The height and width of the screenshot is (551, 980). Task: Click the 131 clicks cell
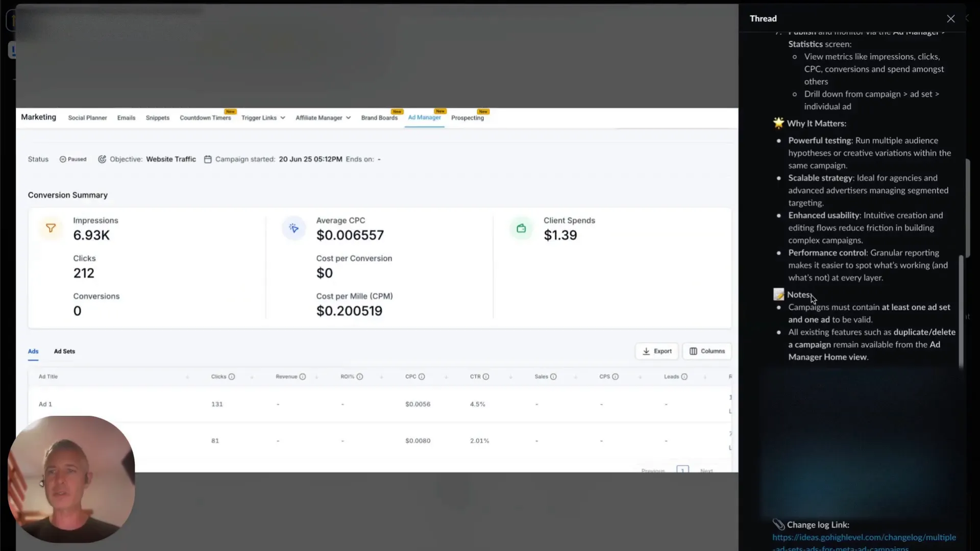point(217,404)
